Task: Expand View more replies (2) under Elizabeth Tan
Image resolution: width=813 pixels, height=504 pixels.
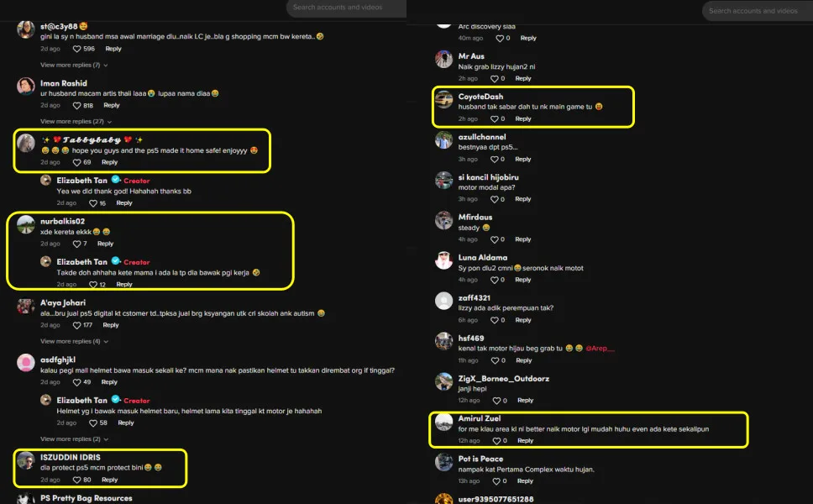Action: [74, 438]
